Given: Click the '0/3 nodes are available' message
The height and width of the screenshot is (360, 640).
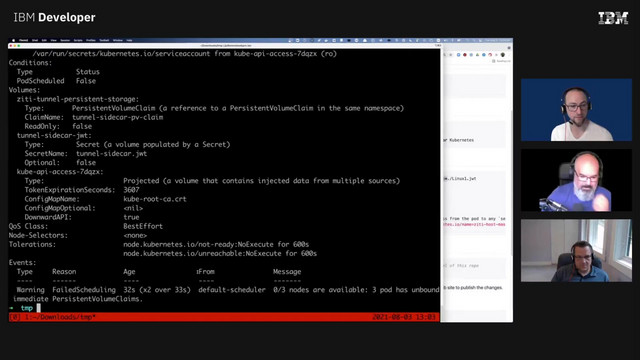Looking at the screenshot, I should [319, 290].
